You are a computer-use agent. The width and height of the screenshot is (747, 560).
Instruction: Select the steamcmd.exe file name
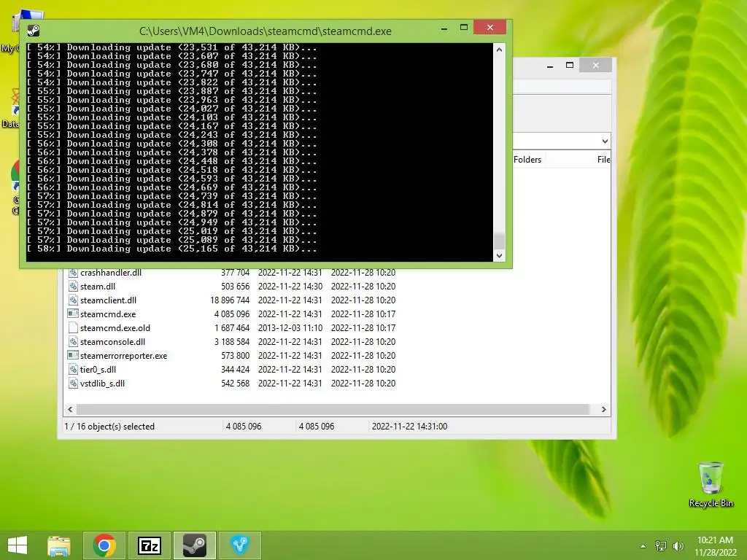coord(108,314)
